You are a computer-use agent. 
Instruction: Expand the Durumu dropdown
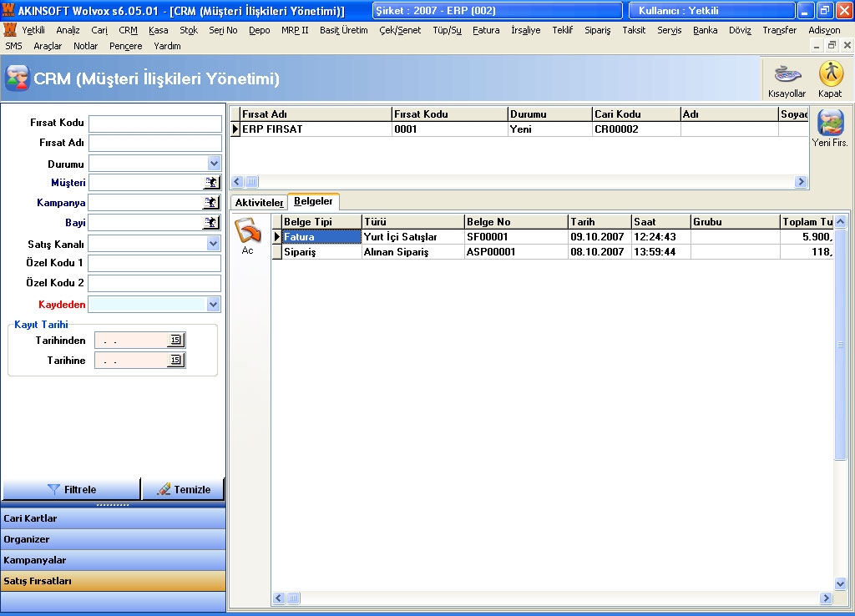[x=214, y=163]
